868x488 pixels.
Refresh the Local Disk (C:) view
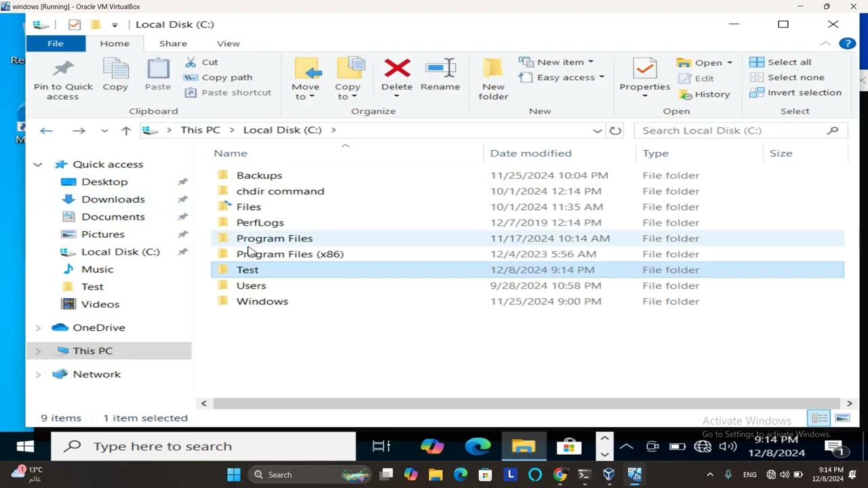pos(615,130)
